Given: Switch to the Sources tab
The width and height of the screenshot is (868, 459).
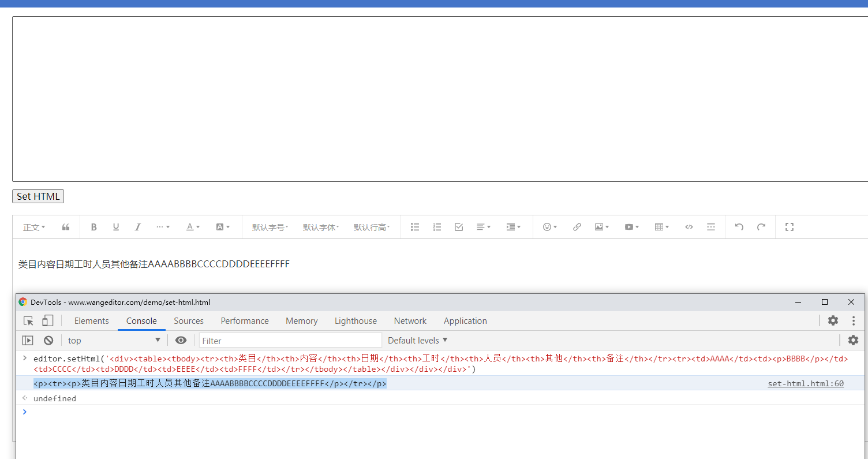Looking at the screenshot, I should 189,320.
